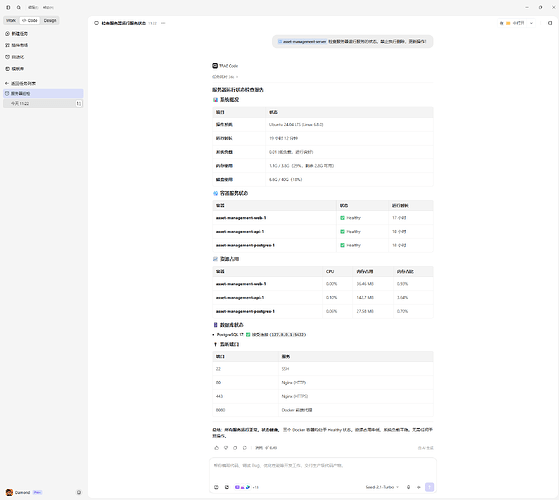Expand the thinking time disclosure under TRAE Code
Viewport: 559px width, 500px height.
pyautogui.click(x=225, y=77)
